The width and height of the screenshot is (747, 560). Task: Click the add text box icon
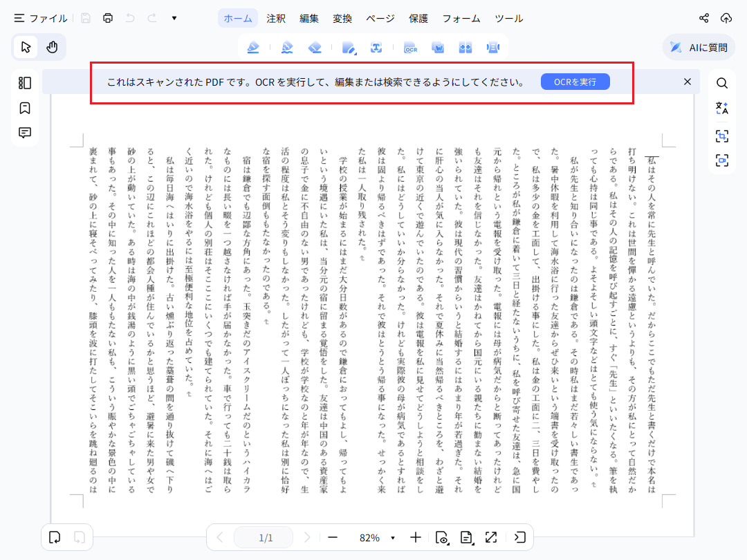[x=376, y=47]
